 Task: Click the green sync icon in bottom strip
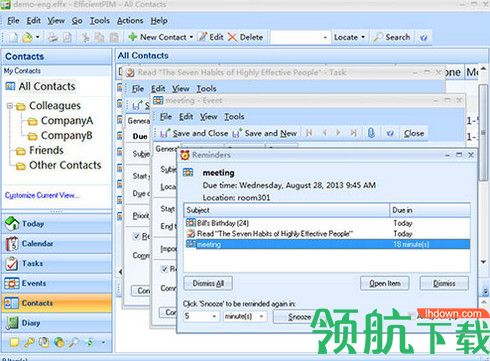(x=89, y=342)
